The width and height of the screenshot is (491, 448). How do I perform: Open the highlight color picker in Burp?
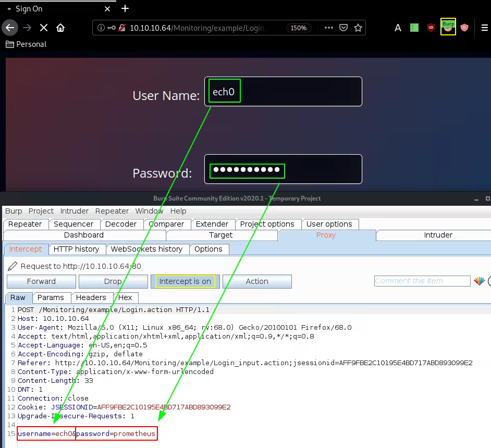479,281
